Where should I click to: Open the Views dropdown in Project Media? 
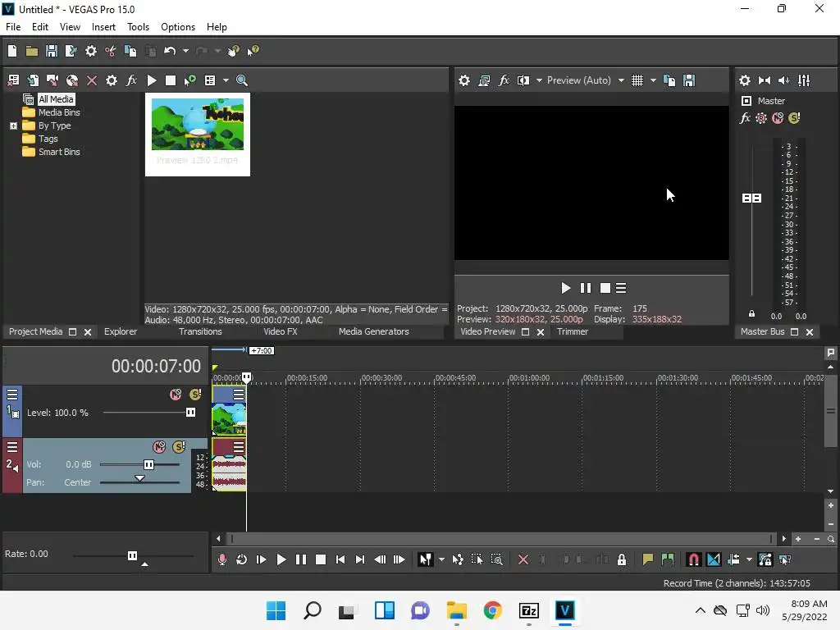pos(226,80)
